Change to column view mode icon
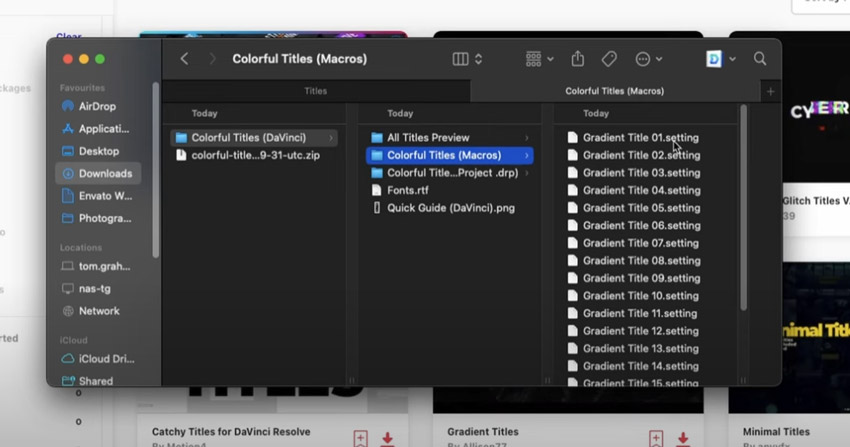 tap(460, 59)
